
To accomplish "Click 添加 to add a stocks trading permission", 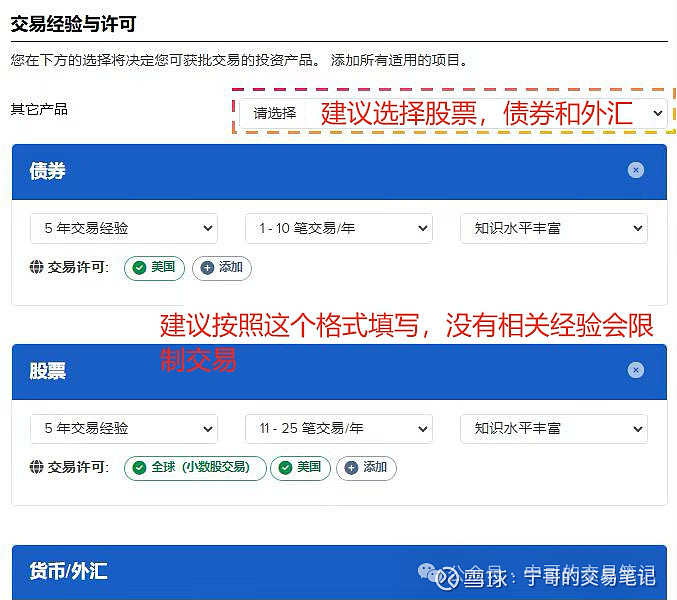I will (366, 468).
